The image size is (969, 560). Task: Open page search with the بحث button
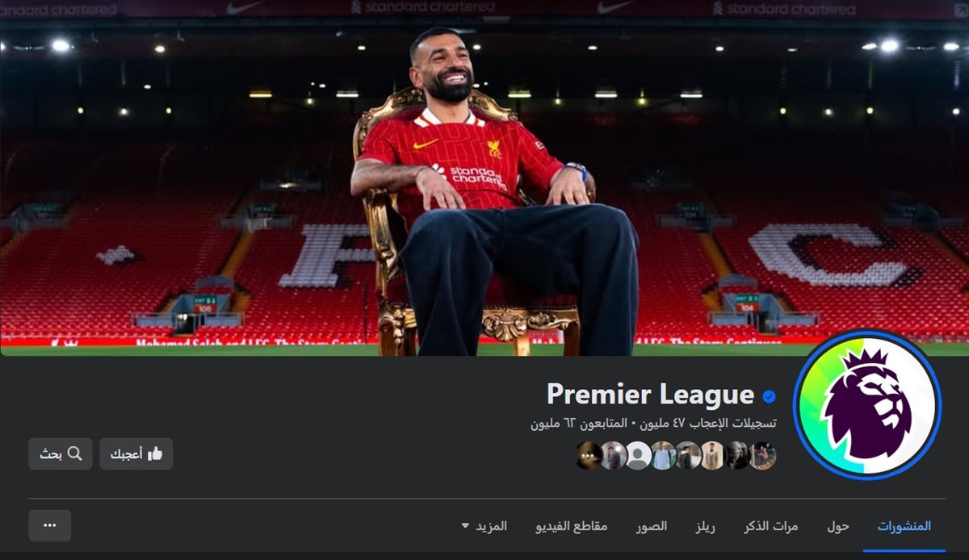(x=61, y=454)
